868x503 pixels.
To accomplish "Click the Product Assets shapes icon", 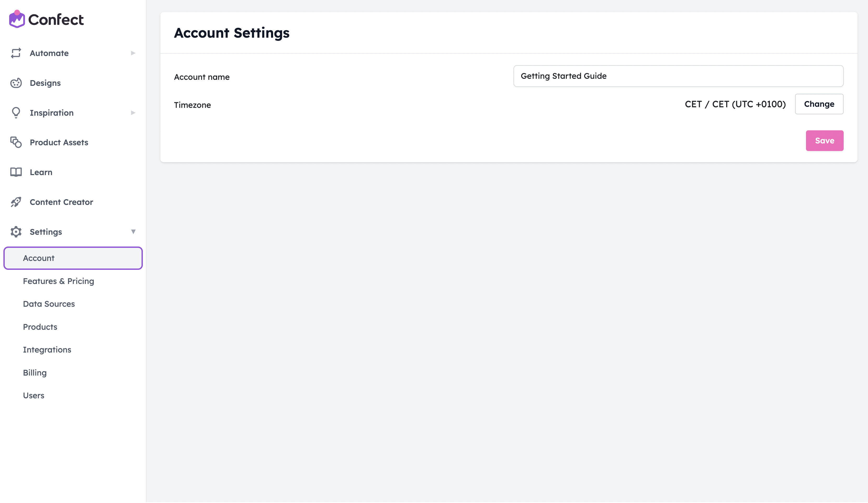I will coord(16,142).
